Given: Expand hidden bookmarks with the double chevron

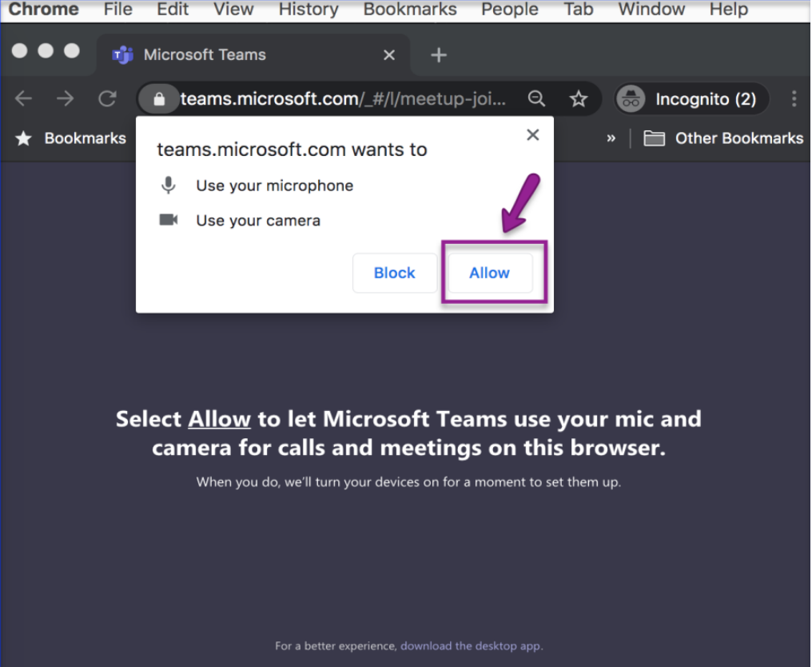Looking at the screenshot, I should point(611,138).
